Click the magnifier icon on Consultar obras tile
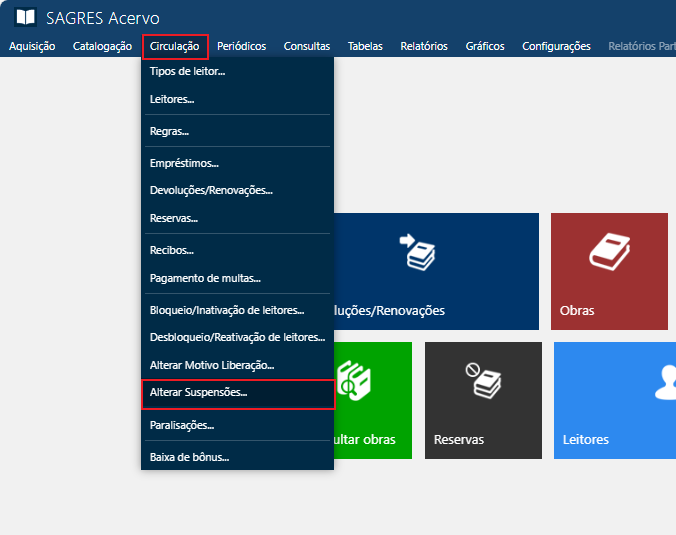Viewport: 676px width, 535px height. (x=352, y=380)
